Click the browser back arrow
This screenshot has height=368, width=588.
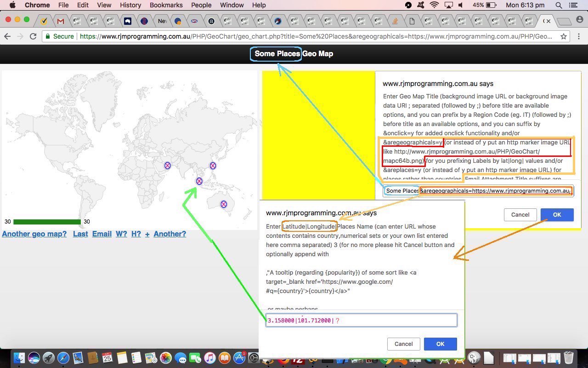coord(7,36)
